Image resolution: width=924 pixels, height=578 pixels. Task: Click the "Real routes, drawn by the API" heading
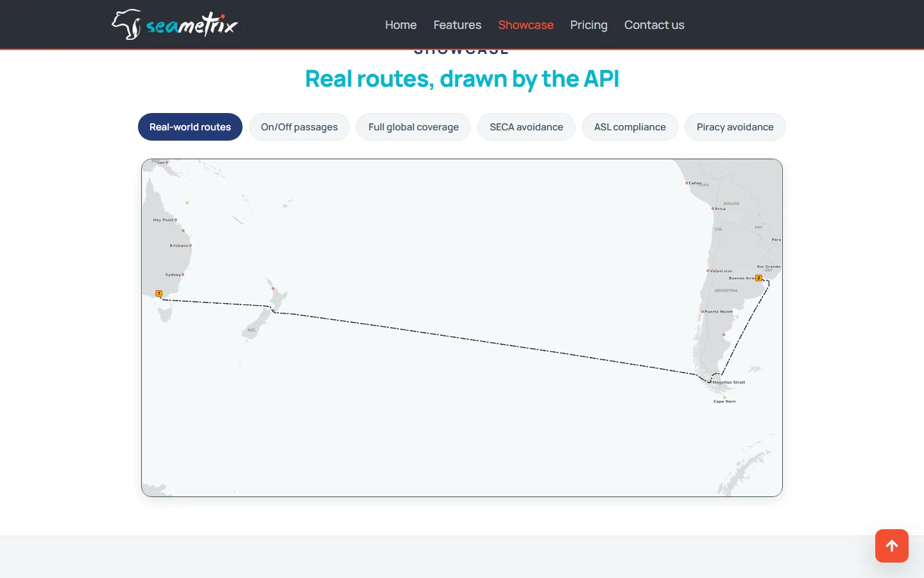462,79
